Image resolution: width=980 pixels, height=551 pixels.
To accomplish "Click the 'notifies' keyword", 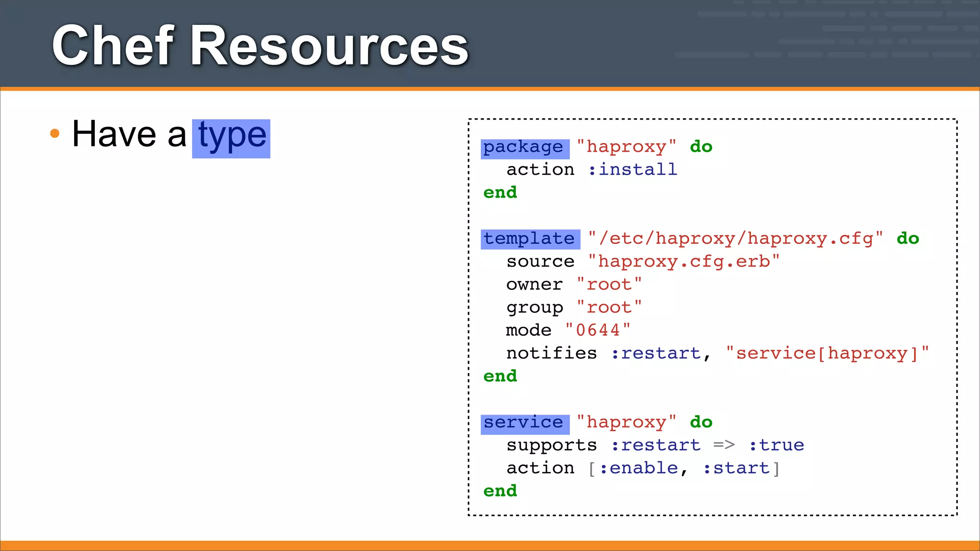I will pos(552,353).
